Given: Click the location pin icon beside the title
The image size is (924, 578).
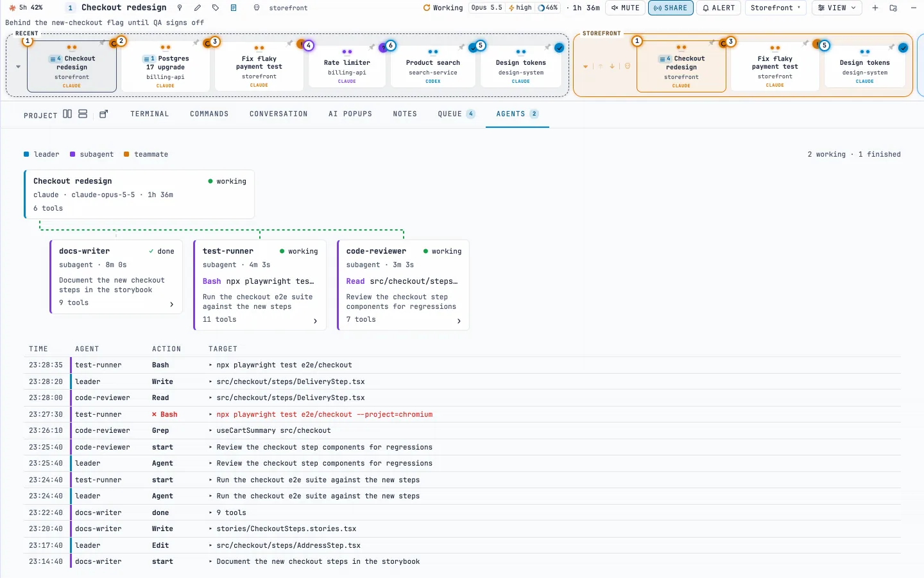Looking at the screenshot, I should [x=180, y=8].
